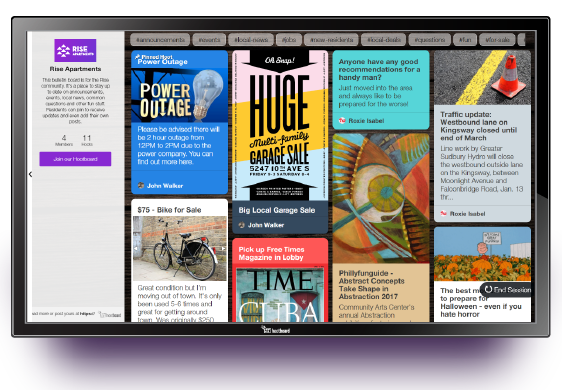Click the pin icon on Power Outage post
The width and height of the screenshot is (562, 390).
[x=138, y=57]
